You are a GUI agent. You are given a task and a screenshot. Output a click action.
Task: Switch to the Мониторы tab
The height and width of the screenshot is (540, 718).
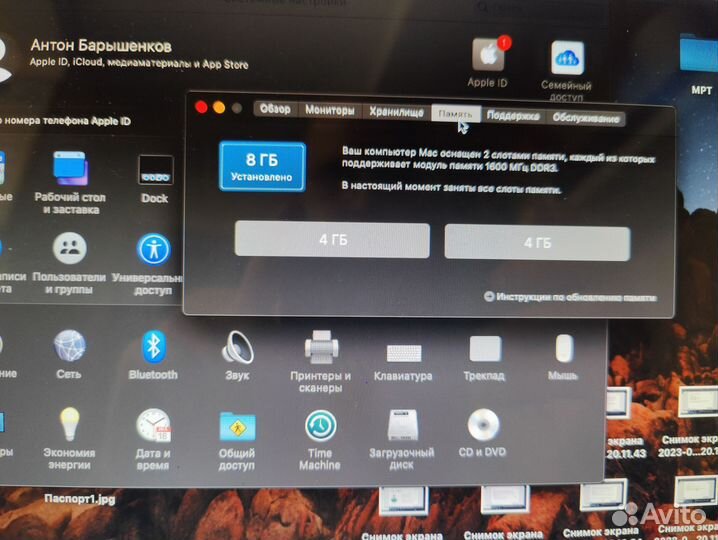[330, 110]
